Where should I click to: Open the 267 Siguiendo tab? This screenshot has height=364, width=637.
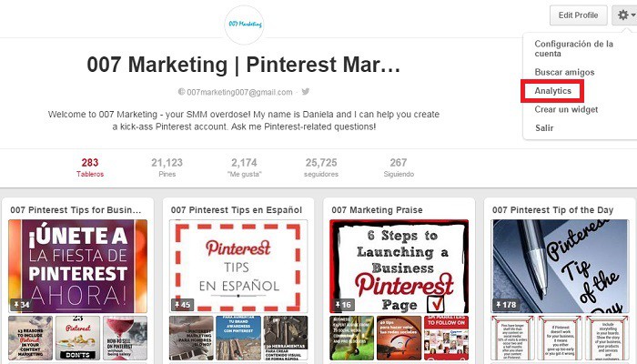point(399,167)
